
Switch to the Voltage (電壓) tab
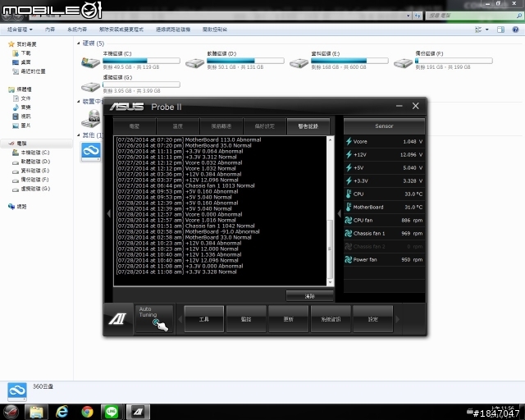135,126
